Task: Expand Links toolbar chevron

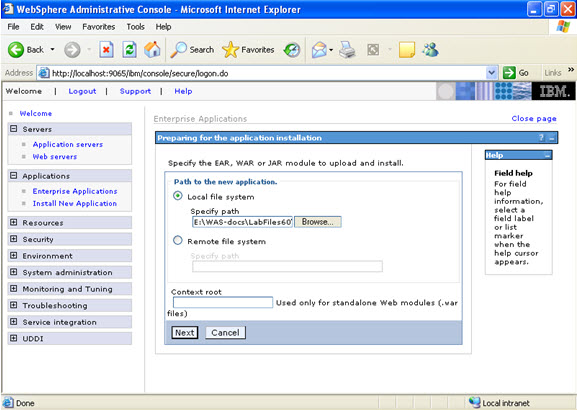Action: tap(571, 70)
